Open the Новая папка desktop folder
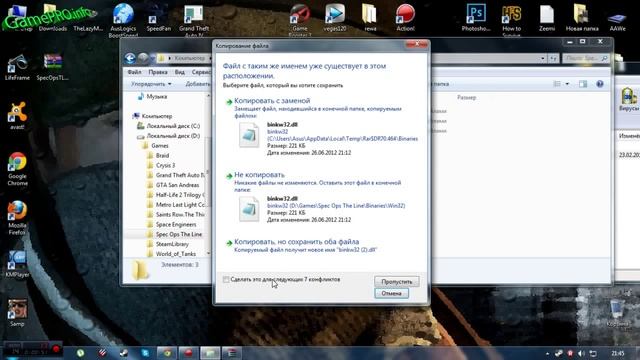This screenshot has width=640, height=360. (x=582, y=18)
